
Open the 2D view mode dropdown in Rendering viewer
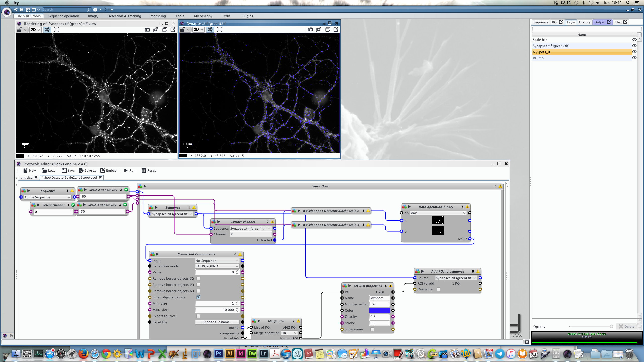click(x=35, y=30)
